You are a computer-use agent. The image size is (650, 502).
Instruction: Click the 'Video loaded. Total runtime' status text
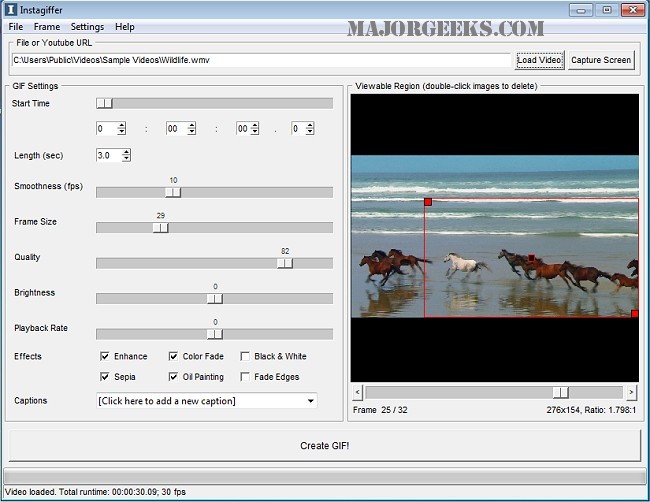(95, 492)
